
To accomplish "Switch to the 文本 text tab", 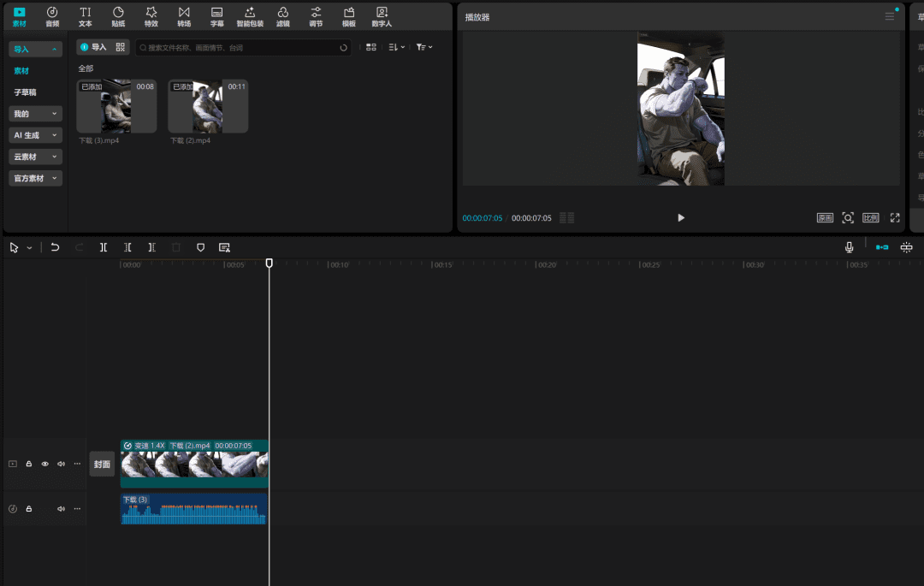I will 86,16.
